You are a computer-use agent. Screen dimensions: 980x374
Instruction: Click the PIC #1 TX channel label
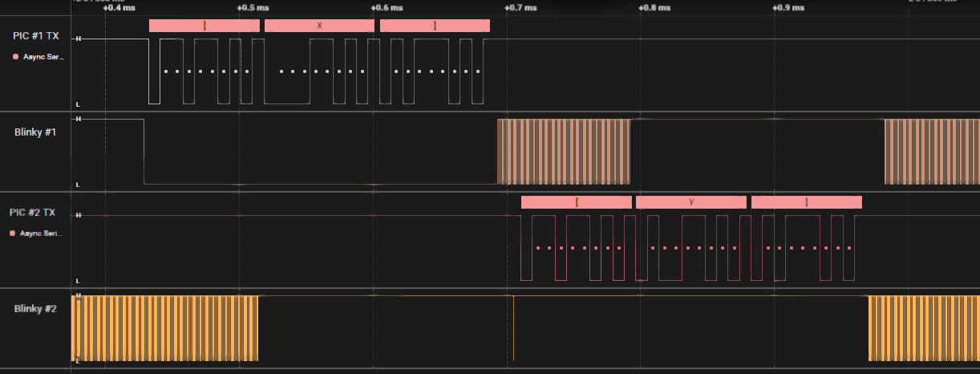point(34,36)
